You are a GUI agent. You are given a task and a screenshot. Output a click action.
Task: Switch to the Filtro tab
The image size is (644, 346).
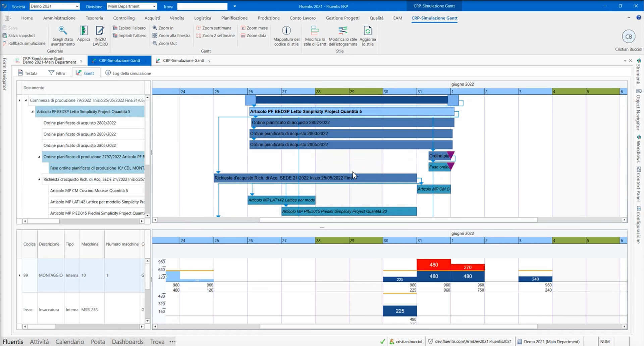tap(57, 73)
